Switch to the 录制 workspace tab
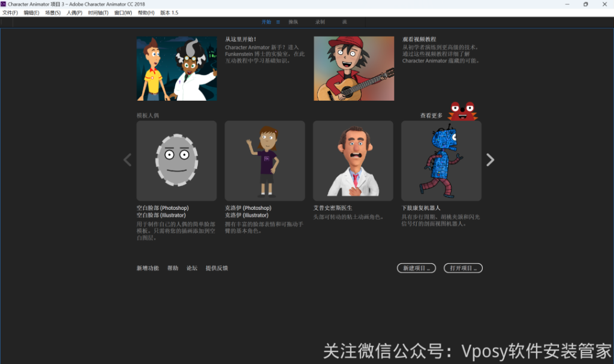 (320, 22)
